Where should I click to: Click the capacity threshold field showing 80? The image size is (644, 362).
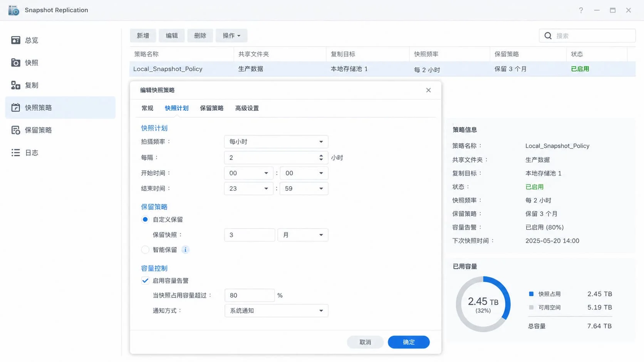tap(250, 295)
